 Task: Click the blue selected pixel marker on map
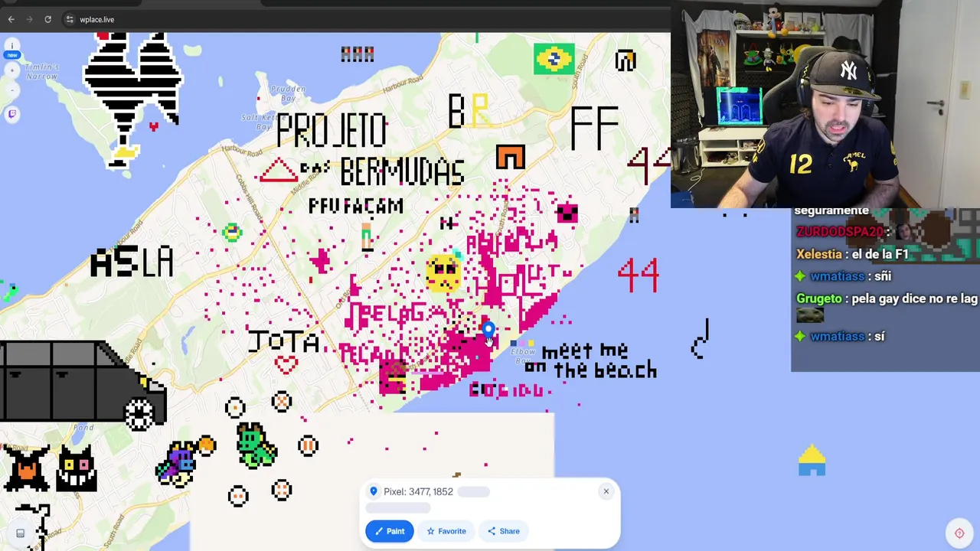[x=488, y=329]
